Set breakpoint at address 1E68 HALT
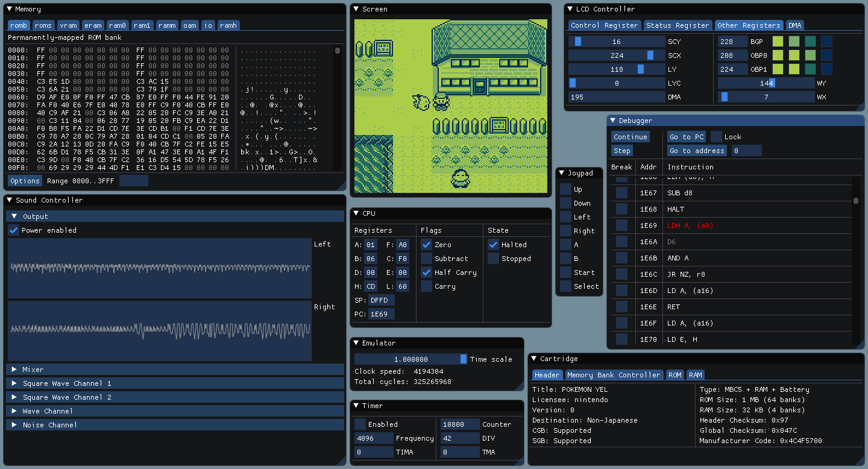868x469 pixels. (x=621, y=209)
